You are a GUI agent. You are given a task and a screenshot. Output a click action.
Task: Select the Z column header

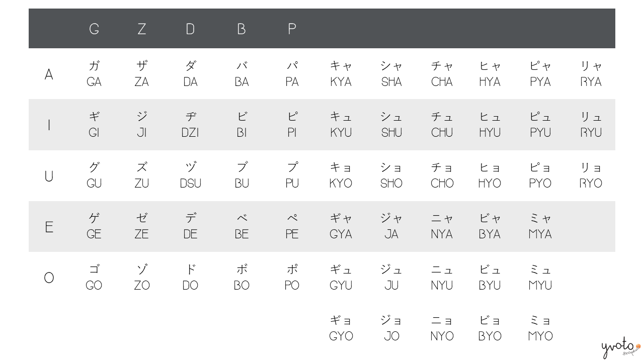coord(142,29)
